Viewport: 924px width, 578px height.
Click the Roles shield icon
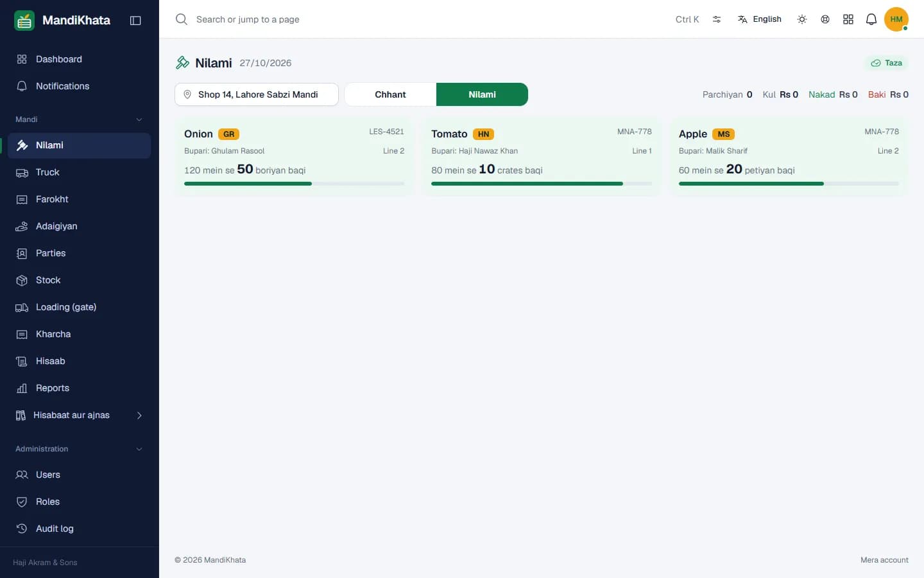click(x=22, y=502)
